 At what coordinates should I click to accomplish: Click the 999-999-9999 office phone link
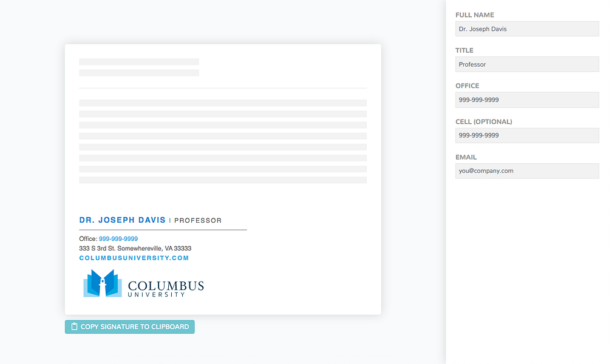[x=118, y=238]
